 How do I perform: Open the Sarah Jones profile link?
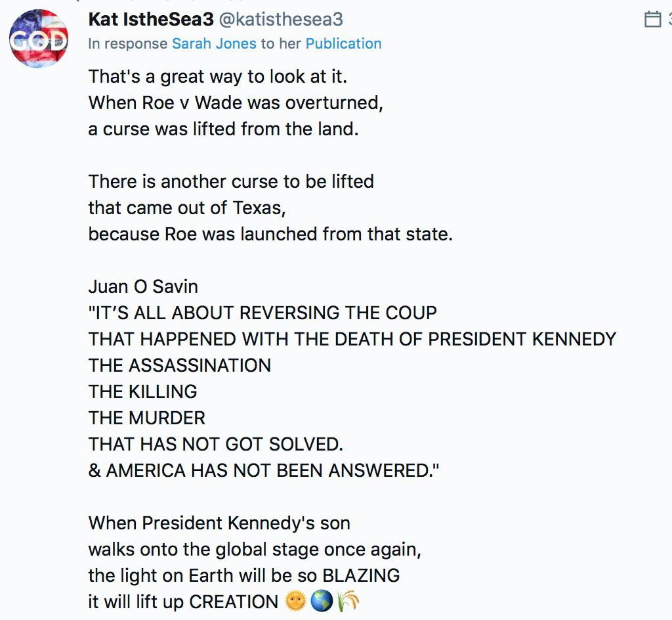tap(214, 44)
